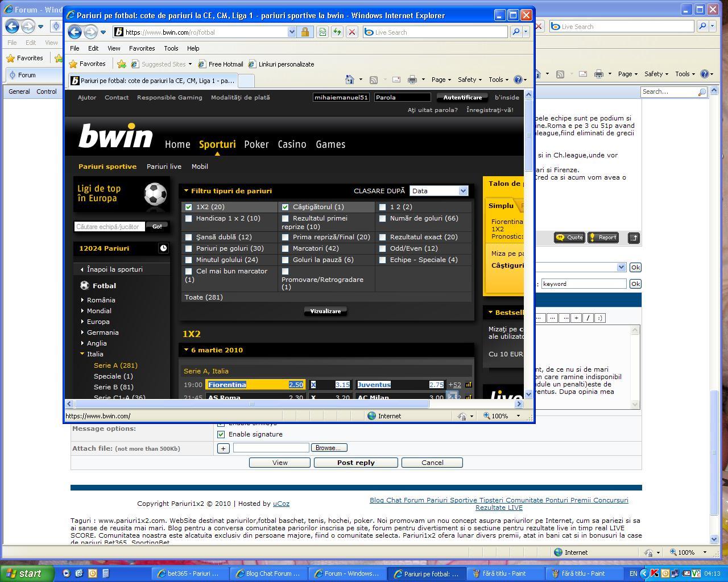Click the Help icon in the Forum window

click(x=705, y=74)
